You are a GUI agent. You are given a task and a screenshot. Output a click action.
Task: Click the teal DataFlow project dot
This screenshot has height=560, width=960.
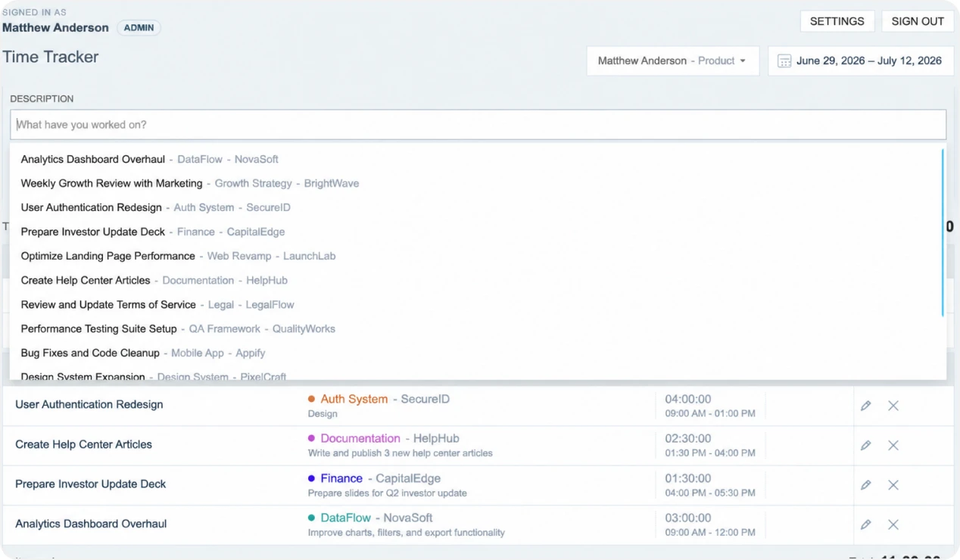click(311, 518)
